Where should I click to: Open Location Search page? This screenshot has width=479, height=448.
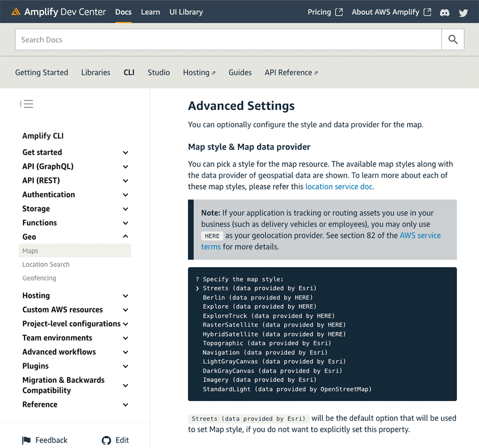(x=46, y=264)
